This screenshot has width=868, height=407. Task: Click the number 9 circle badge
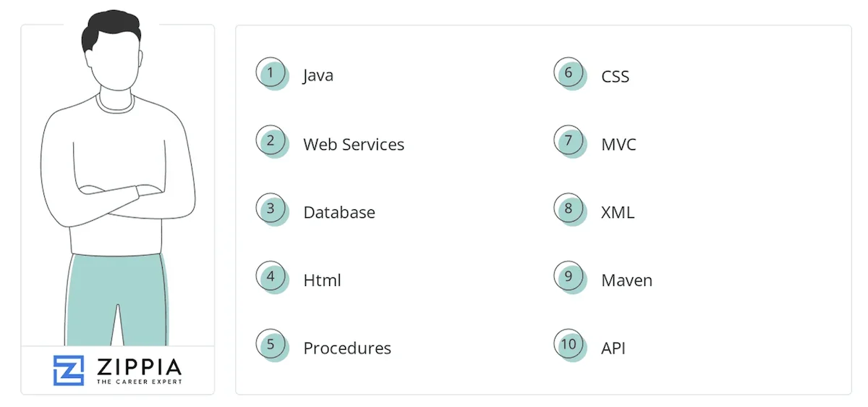pyautogui.click(x=569, y=277)
